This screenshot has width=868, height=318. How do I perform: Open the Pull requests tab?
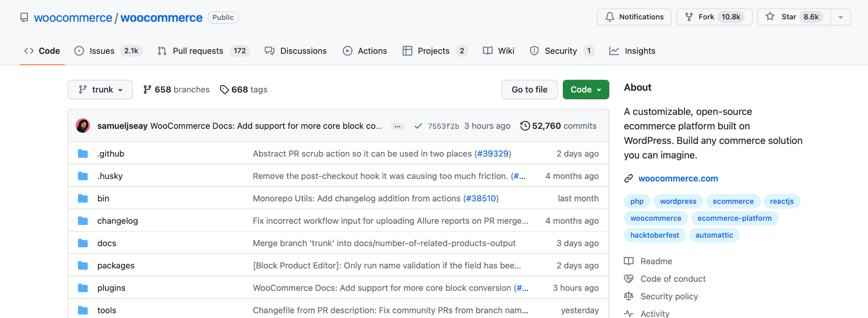pyautogui.click(x=203, y=51)
